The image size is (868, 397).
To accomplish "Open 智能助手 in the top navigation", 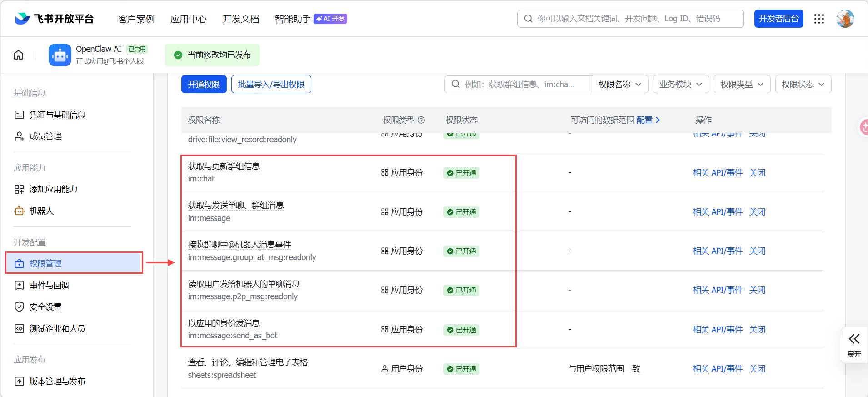I will pyautogui.click(x=293, y=19).
